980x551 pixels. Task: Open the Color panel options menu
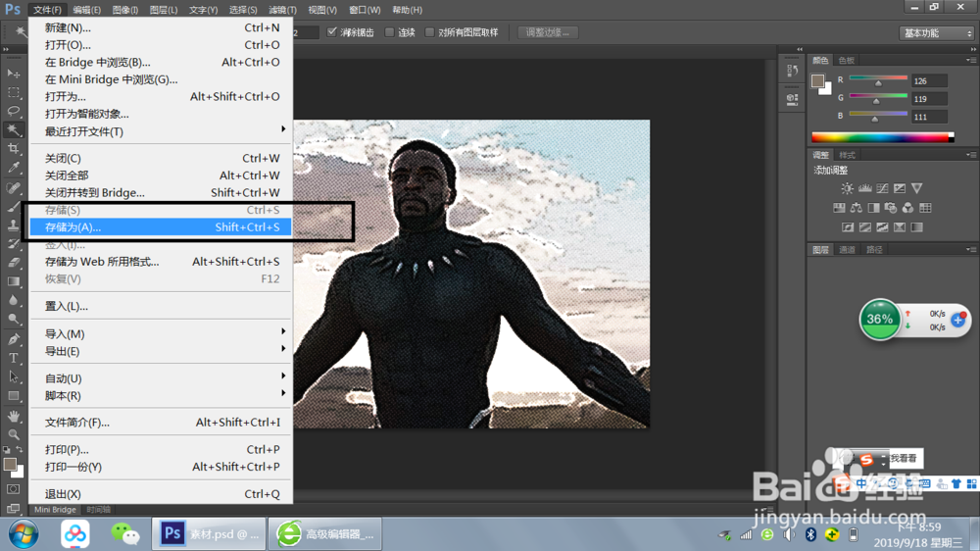pyautogui.click(x=971, y=60)
